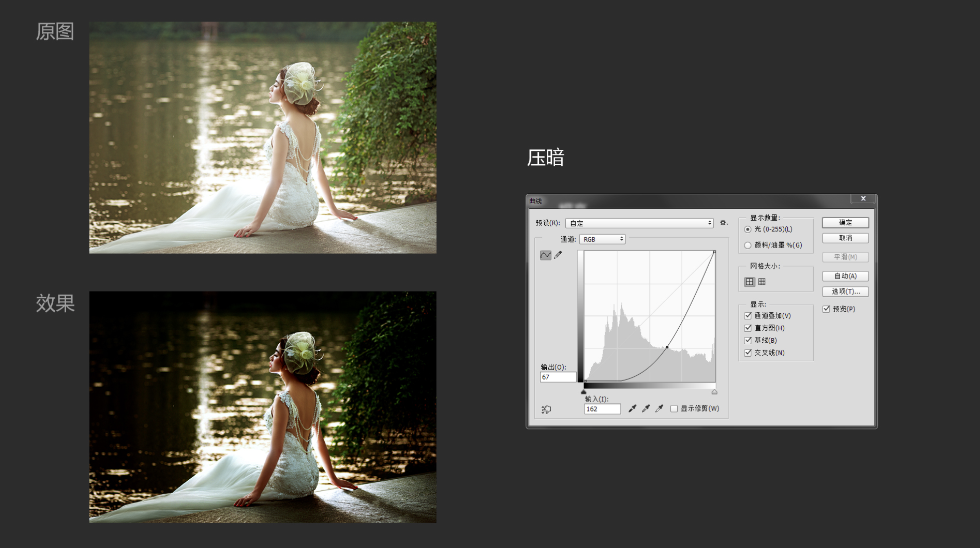Open the preset options gear menu
The image size is (980, 548).
pos(724,223)
